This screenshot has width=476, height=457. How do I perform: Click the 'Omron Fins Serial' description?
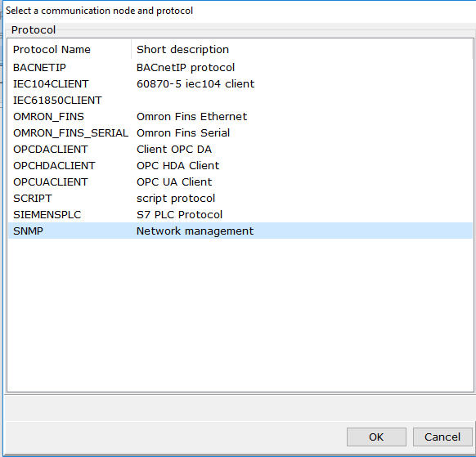[x=183, y=133]
